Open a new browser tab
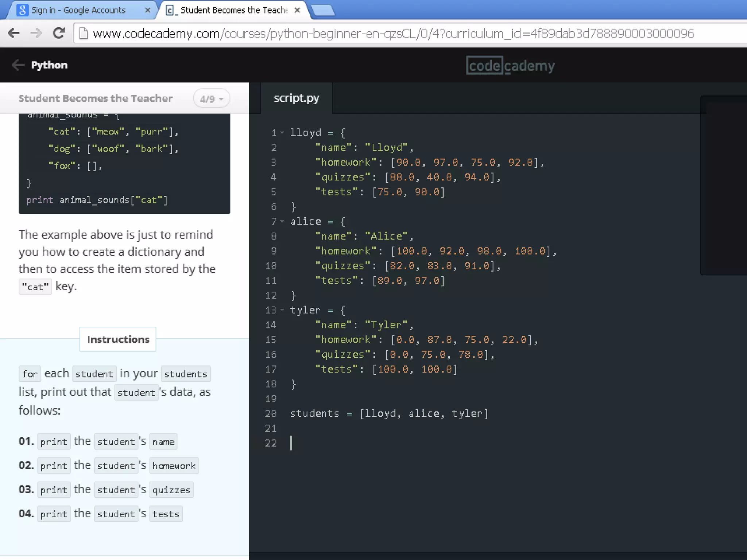The image size is (747, 560). click(x=323, y=10)
